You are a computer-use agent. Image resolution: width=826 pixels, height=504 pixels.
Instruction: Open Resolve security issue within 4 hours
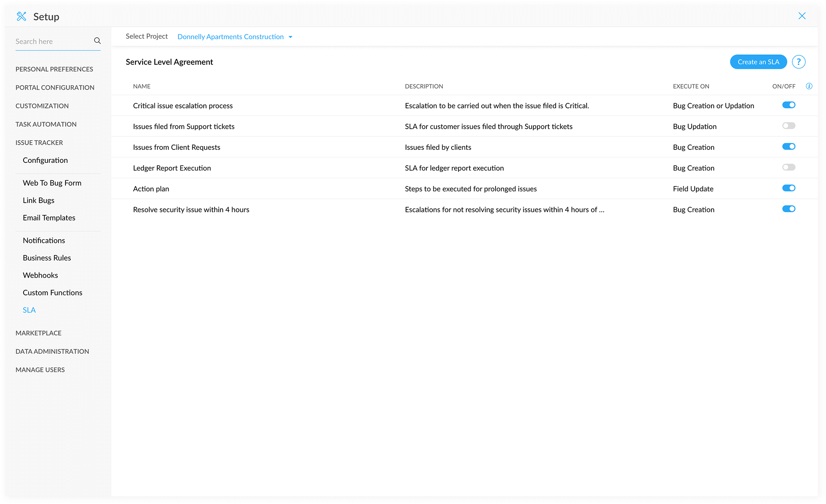click(191, 210)
